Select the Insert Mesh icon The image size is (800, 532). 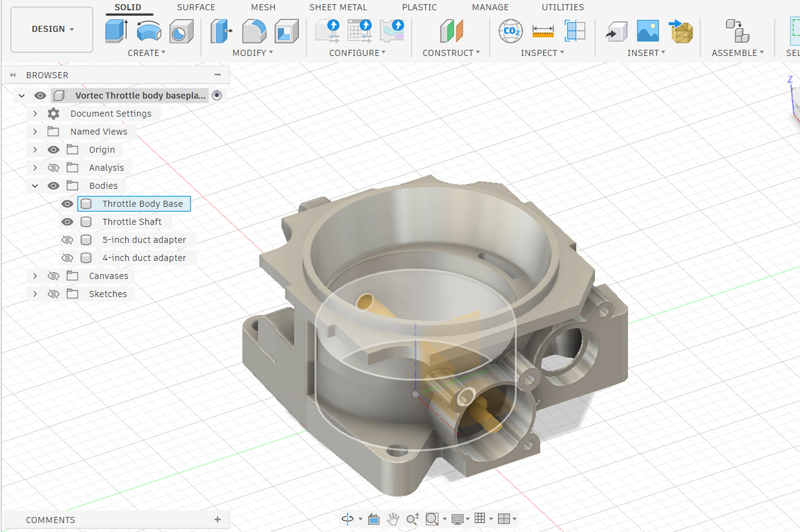tap(681, 31)
